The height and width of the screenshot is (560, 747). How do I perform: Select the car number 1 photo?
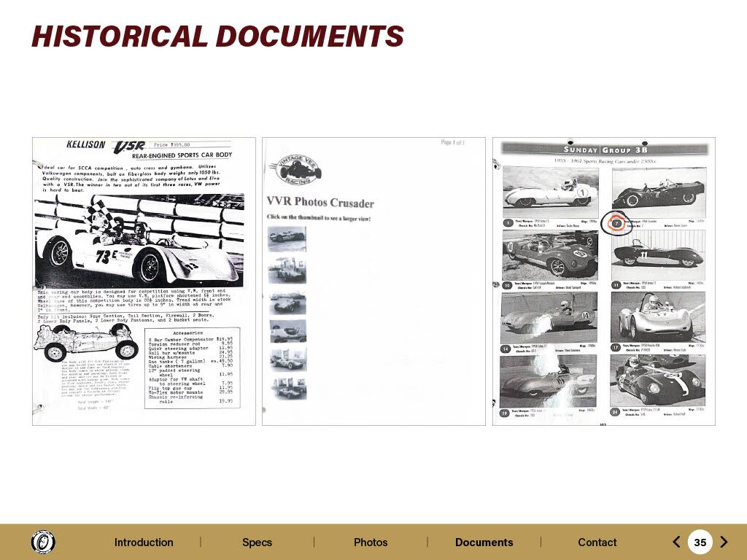point(551,191)
